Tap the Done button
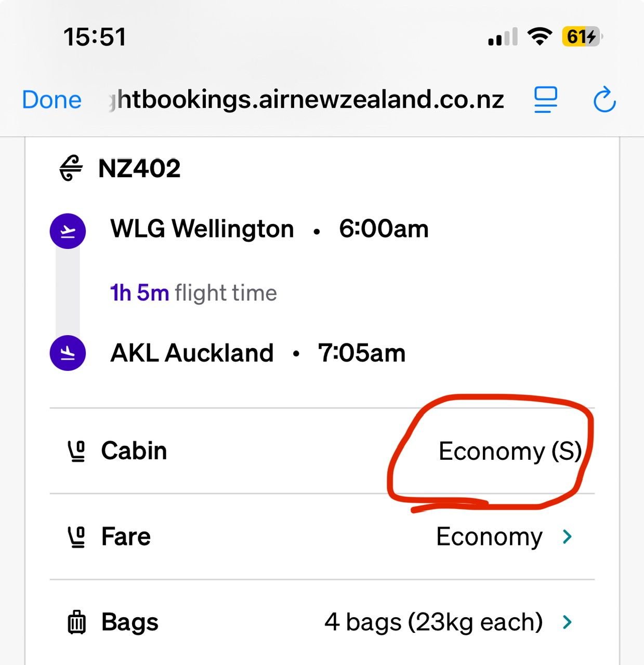The width and height of the screenshot is (644, 665). pyautogui.click(x=51, y=100)
